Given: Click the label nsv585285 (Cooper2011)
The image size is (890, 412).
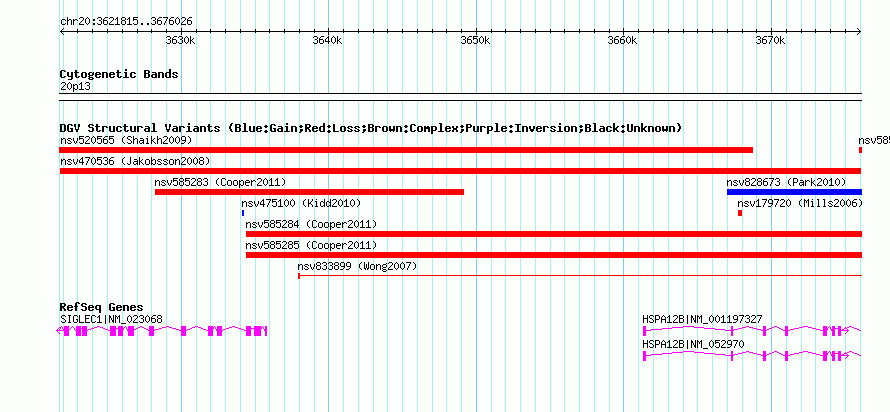Looking at the screenshot, I should point(311,245).
